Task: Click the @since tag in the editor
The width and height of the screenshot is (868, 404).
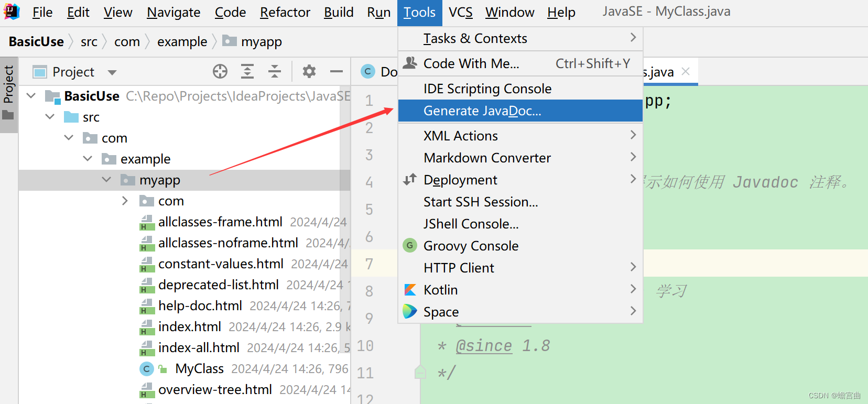Action: 484,346
